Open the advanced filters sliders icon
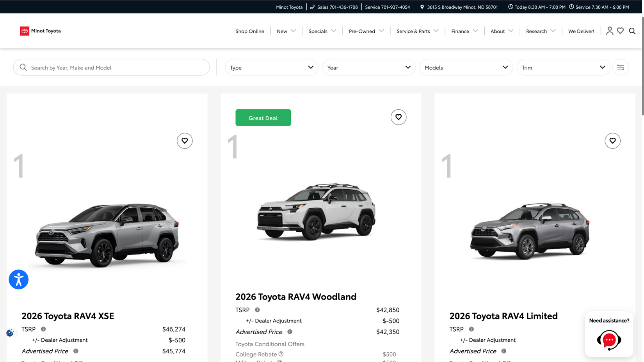Image resolution: width=644 pixels, height=362 pixels. point(621,67)
